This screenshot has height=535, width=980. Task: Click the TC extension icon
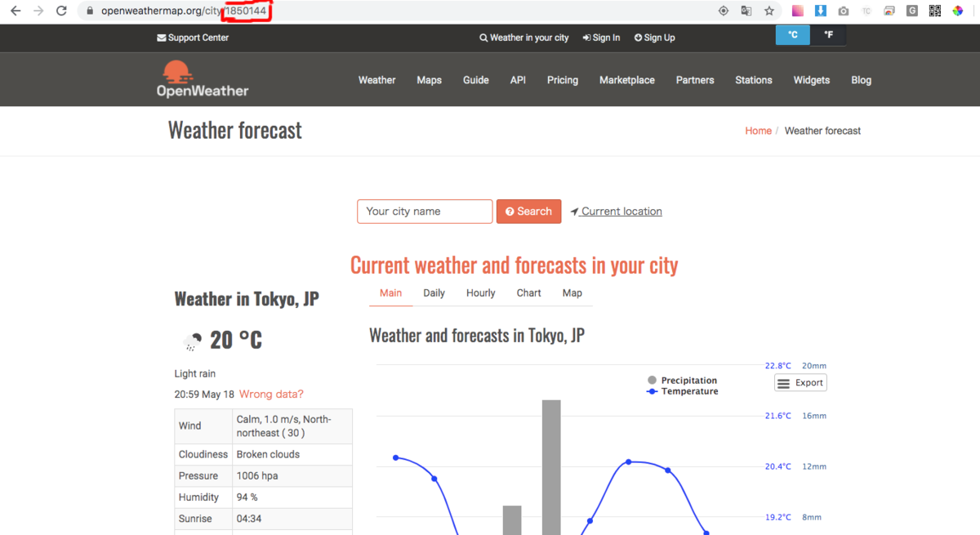pyautogui.click(x=866, y=11)
